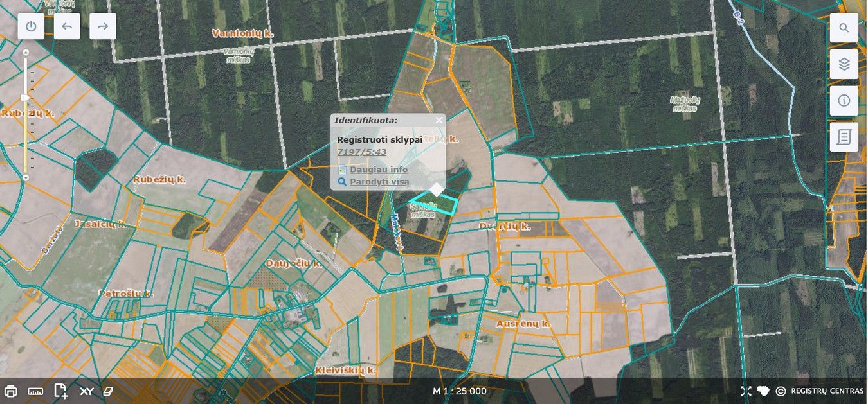Print the current map
This screenshot has width=868, height=404.
[x=11, y=391]
